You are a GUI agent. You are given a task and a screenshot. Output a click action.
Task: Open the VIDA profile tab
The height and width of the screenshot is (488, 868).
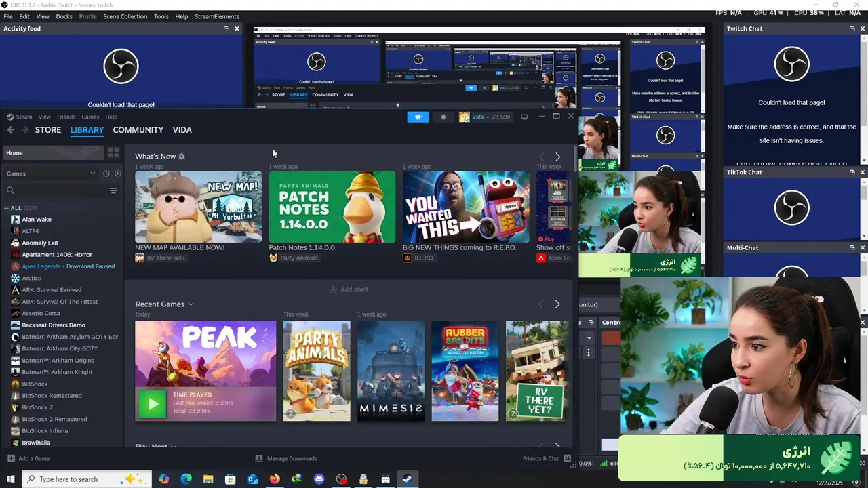182,129
